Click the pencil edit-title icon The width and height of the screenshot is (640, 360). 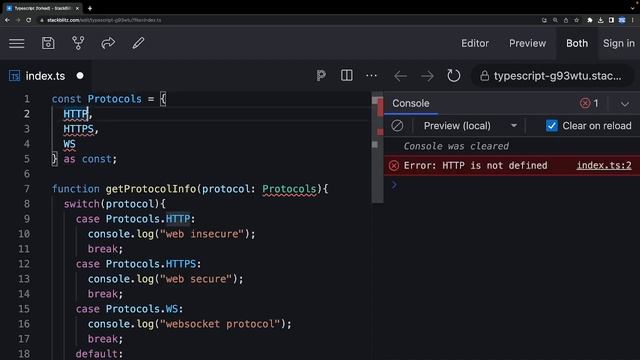pos(138,43)
